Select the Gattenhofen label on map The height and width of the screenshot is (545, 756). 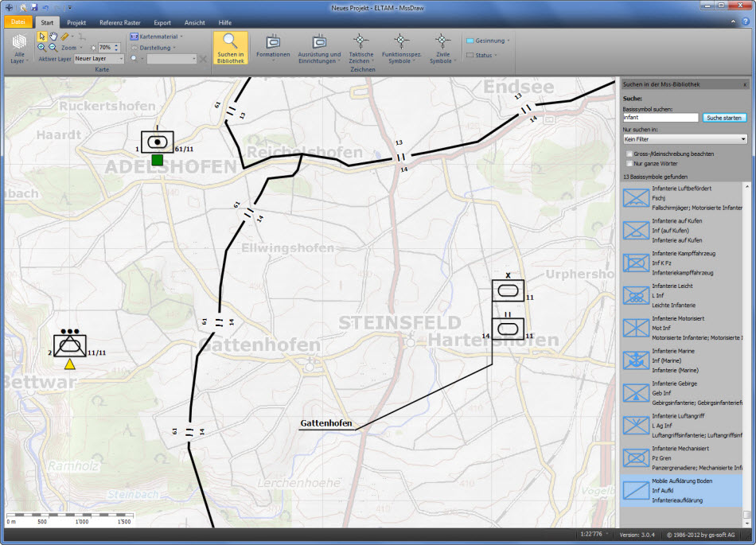pyautogui.click(x=326, y=423)
